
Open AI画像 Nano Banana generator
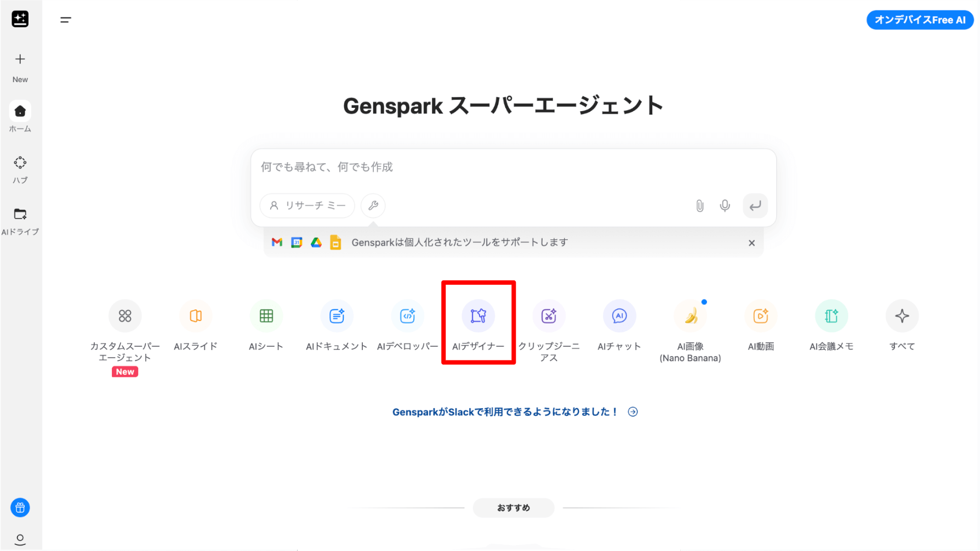tap(690, 316)
